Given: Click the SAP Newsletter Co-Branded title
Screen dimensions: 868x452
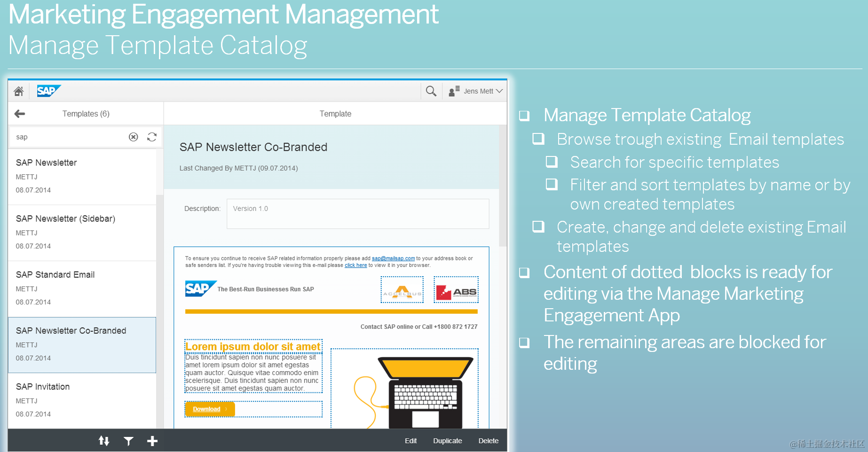Looking at the screenshot, I should click(253, 147).
